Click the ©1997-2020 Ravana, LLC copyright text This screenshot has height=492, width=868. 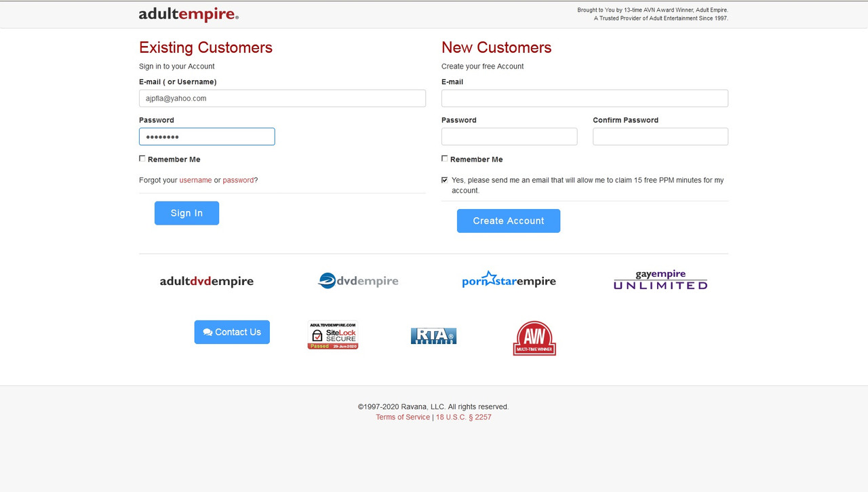[x=433, y=407]
